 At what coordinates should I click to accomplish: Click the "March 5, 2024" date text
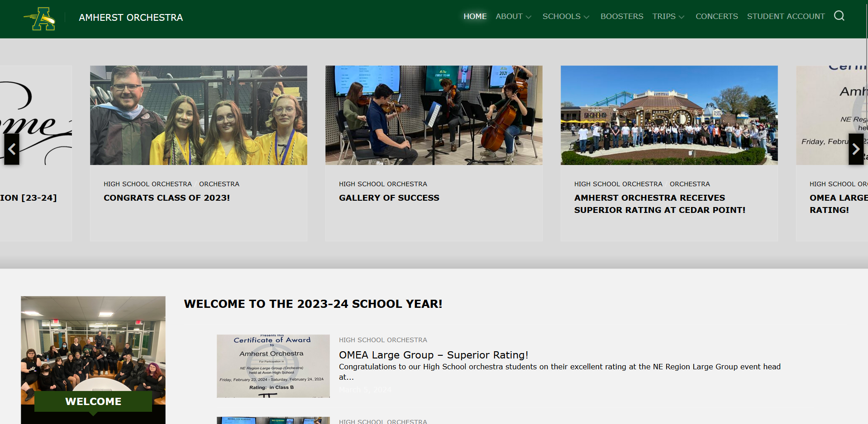(x=365, y=390)
